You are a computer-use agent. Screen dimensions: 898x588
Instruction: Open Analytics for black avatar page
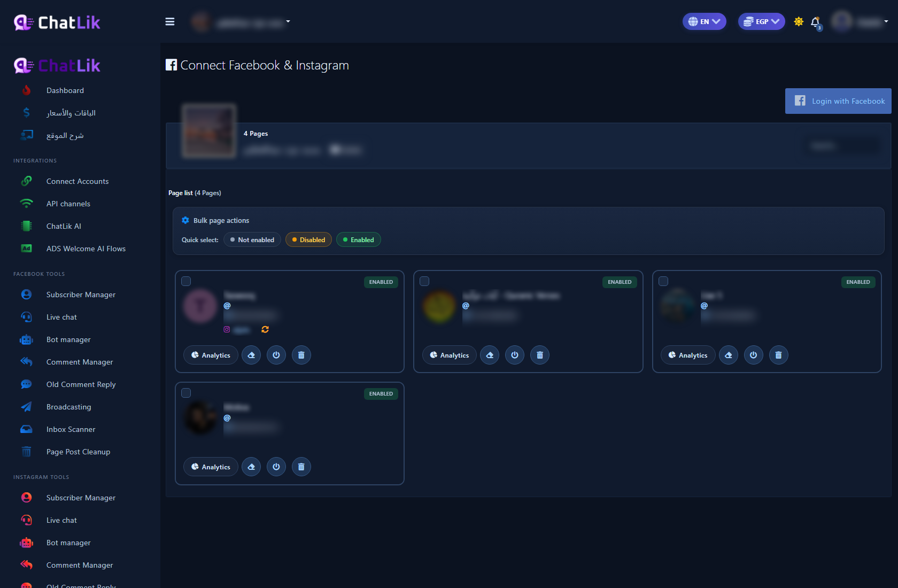211,467
